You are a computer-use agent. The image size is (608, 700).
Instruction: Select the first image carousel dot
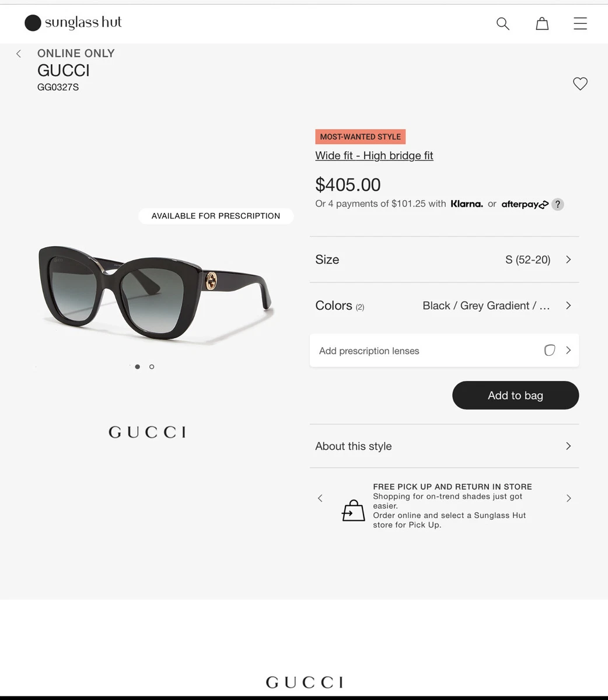[x=137, y=366]
